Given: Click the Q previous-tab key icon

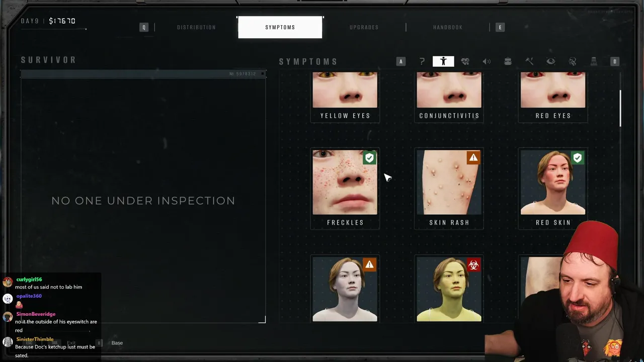Looking at the screenshot, I should [144, 27].
